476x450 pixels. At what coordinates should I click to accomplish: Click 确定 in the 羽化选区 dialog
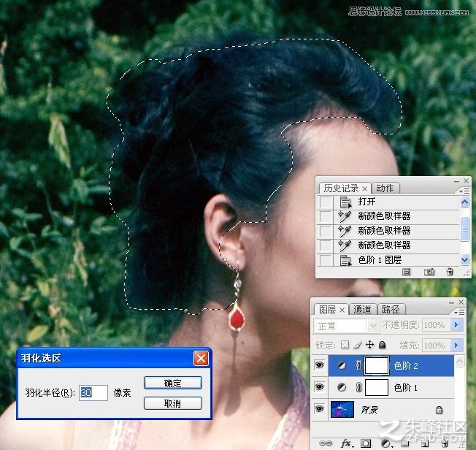173,383
